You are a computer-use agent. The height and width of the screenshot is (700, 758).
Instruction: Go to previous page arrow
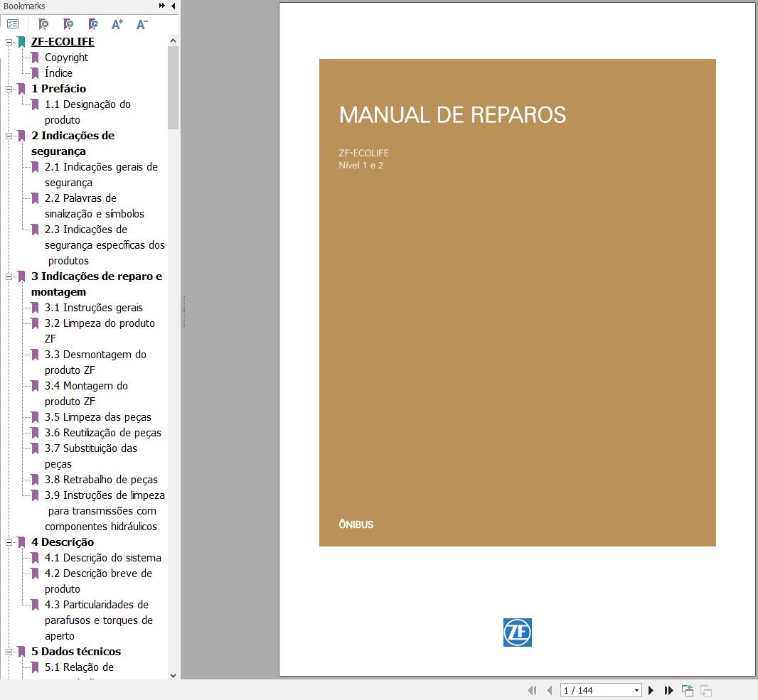[x=549, y=690]
